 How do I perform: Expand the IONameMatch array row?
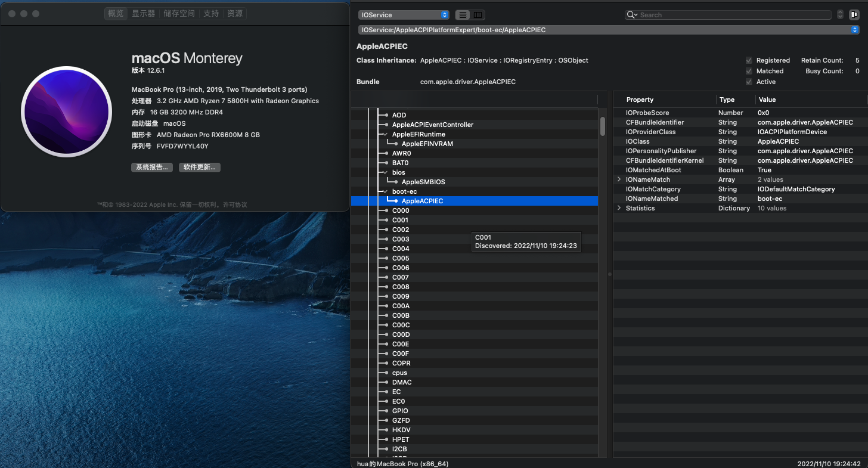click(x=619, y=179)
